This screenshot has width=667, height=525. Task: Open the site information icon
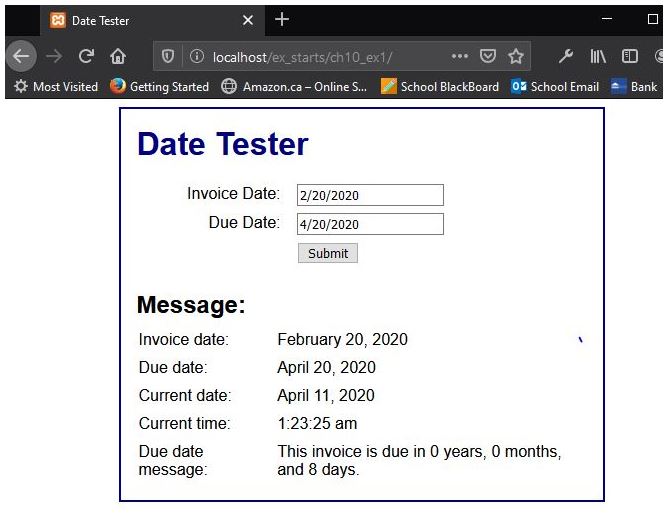click(x=196, y=56)
